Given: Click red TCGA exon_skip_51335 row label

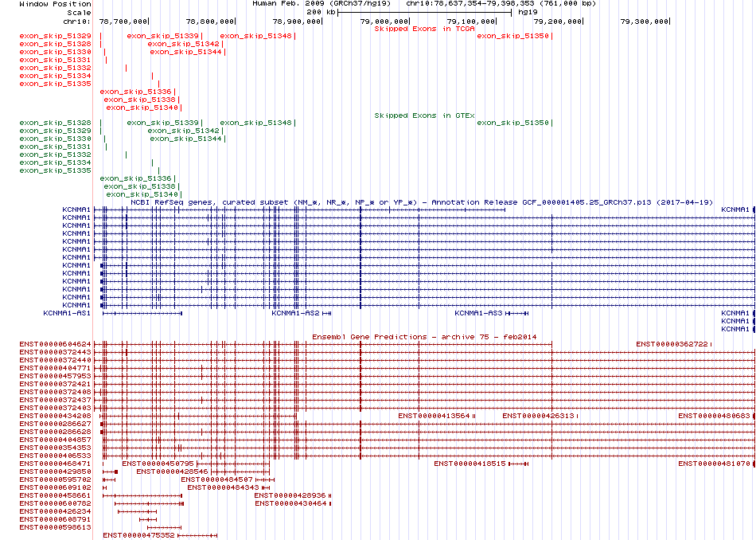Looking at the screenshot, I should (55, 84).
